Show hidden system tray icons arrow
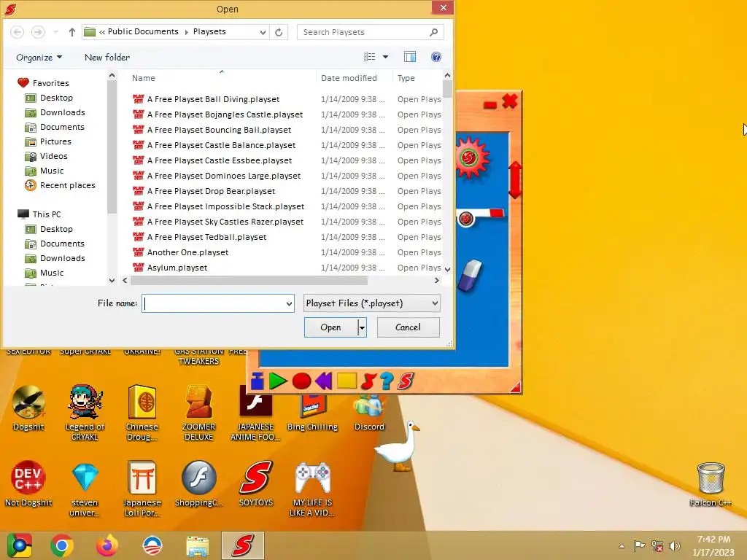This screenshot has height=560, width=747. (x=622, y=546)
